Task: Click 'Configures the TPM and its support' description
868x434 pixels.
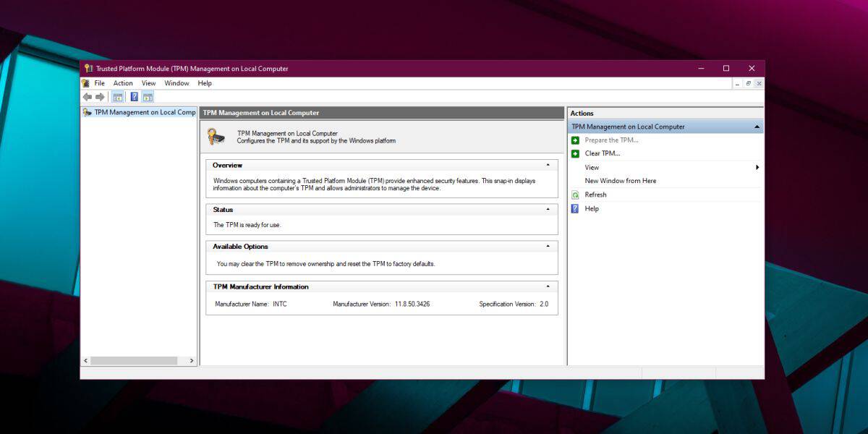Action: [x=316, y=141]
